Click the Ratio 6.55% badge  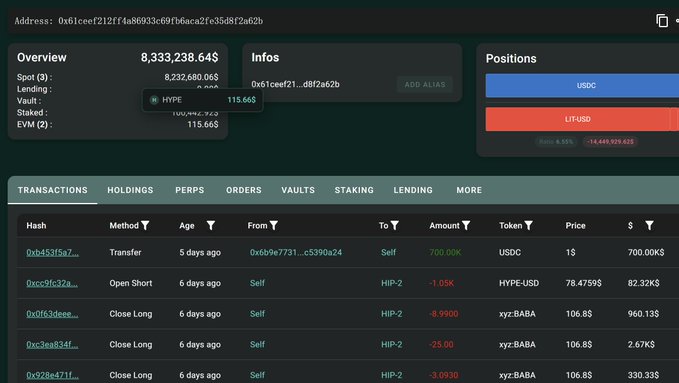click(x=556, y=142)
